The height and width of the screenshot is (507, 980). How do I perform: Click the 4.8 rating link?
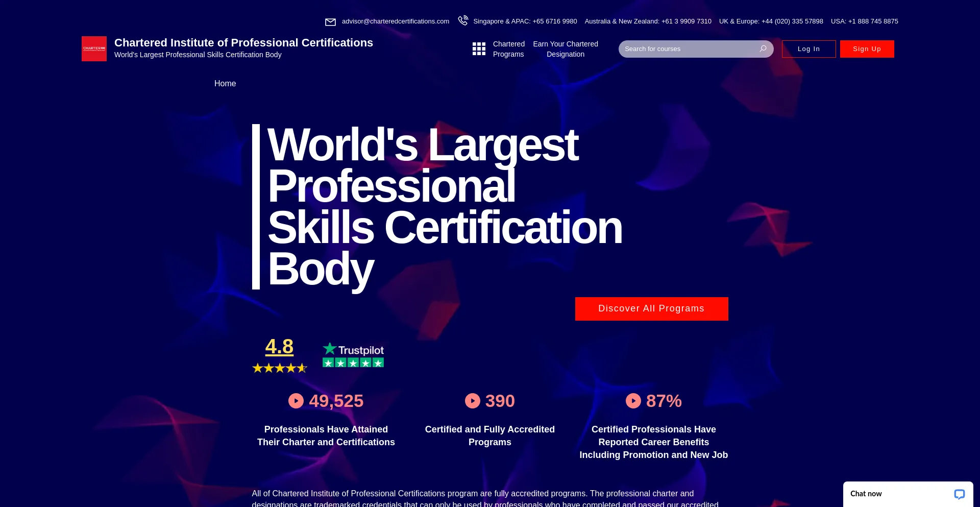point(279,347)
